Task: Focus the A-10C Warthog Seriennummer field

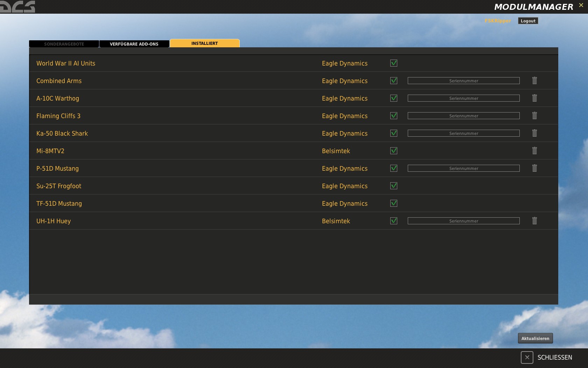Action: pos(464,98)
